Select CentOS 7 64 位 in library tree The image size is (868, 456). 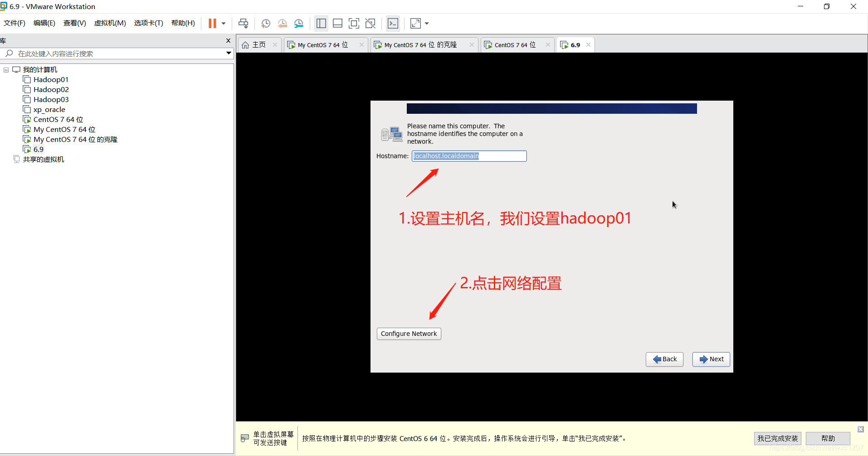pos(53,120)
